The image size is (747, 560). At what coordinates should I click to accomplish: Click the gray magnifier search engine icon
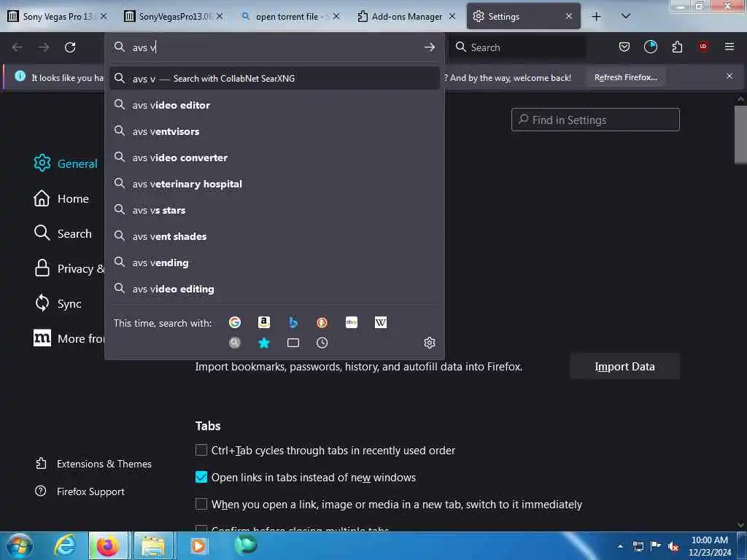pyautogui.click(x=235, y=343)
